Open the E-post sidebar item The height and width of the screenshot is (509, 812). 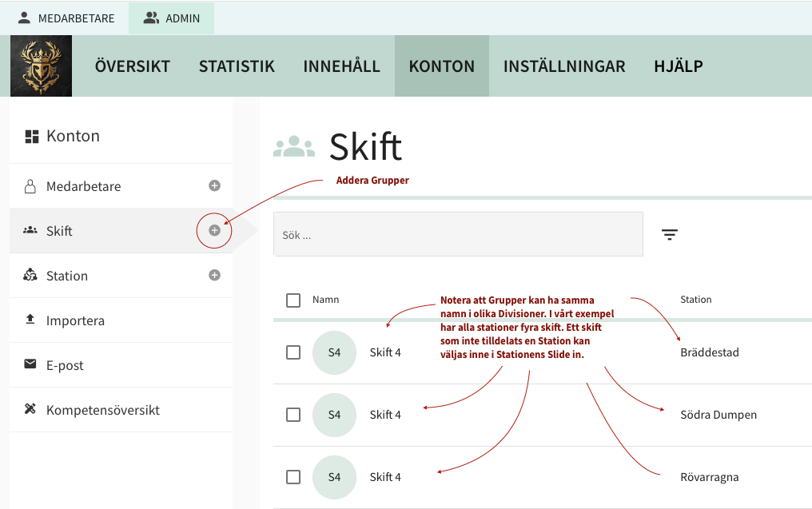tap(65, 365)
